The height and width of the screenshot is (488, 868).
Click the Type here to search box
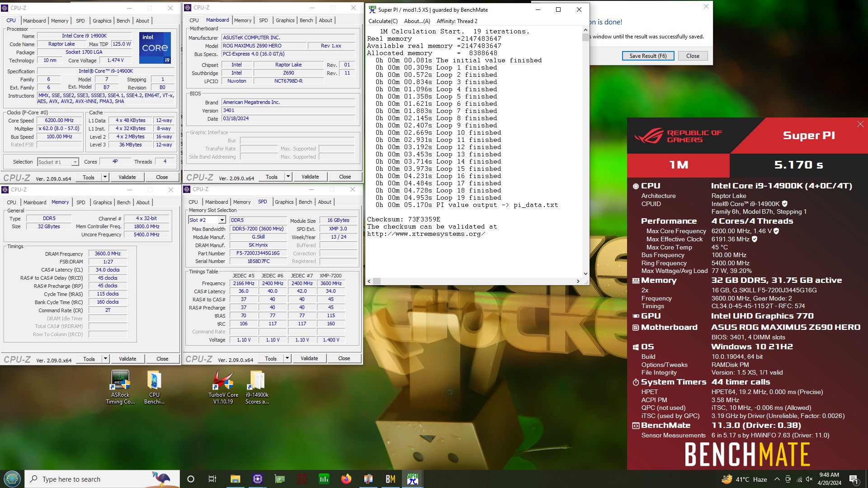click(103, 479)
